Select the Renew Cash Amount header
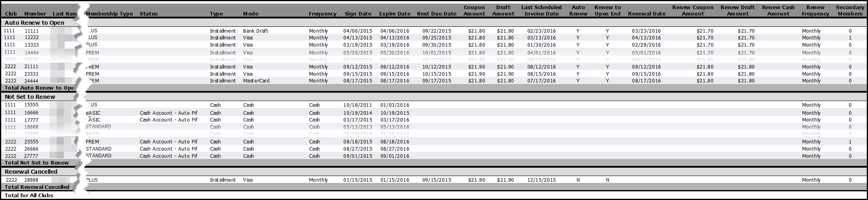This screenshot has width=868, height=200. tap(778, 10)
